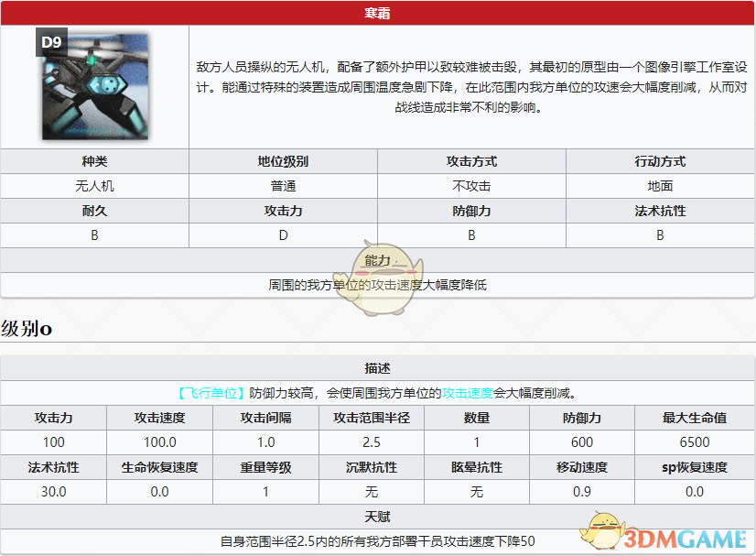Select the 0.0 value under sp恢复速度
This screenshot has width=756, height=556.
click(695, 492)
